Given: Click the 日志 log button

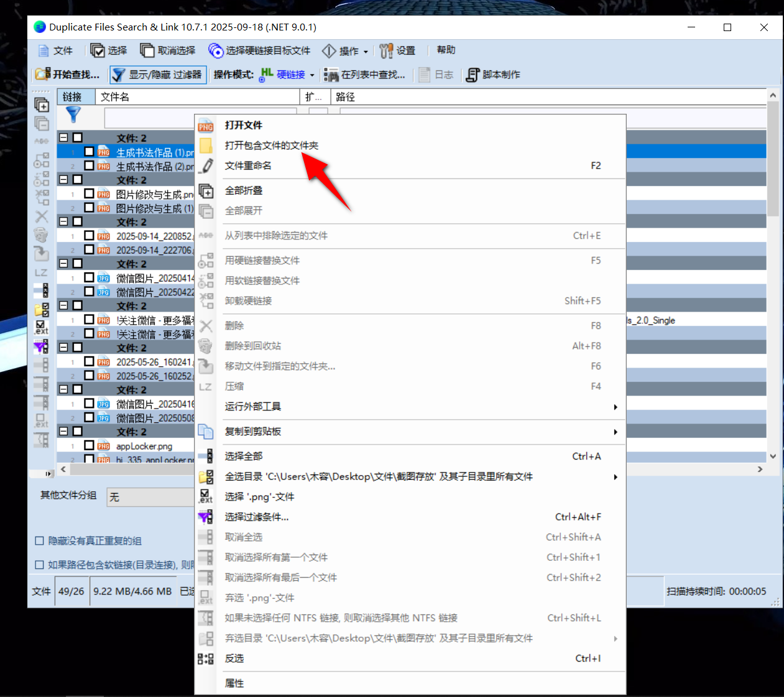Looking at the screenshot, I should tap(436, 75).
